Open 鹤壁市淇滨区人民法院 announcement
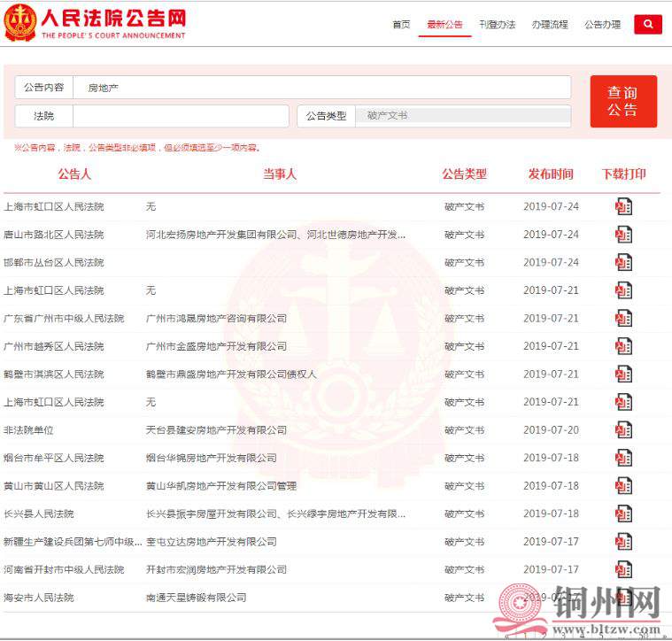Viewport: 672px width, 641px height. 54,374
